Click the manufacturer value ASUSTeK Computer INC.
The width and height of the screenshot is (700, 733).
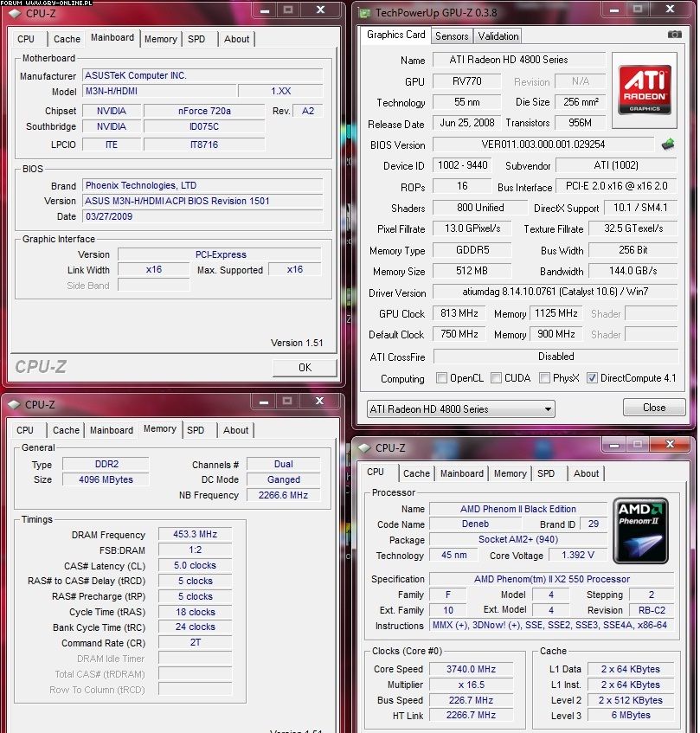202,75
